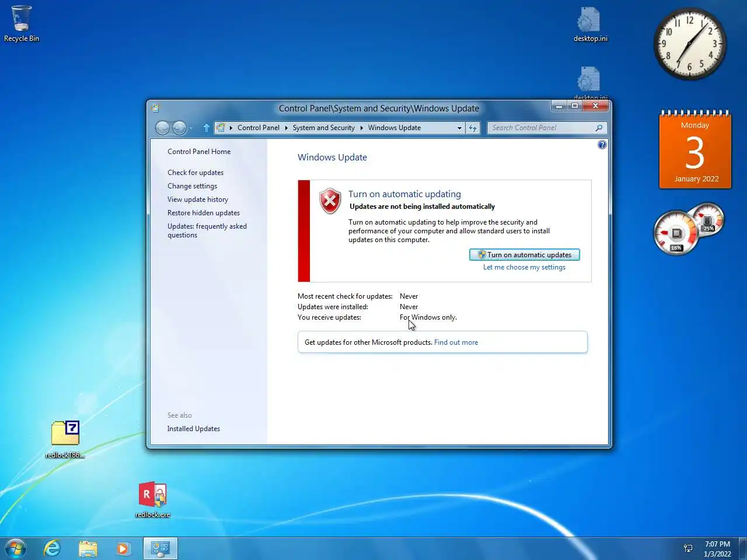Click the search magnifier icon
This screenshot has width=747, height=560.
(x=599, y=128)
